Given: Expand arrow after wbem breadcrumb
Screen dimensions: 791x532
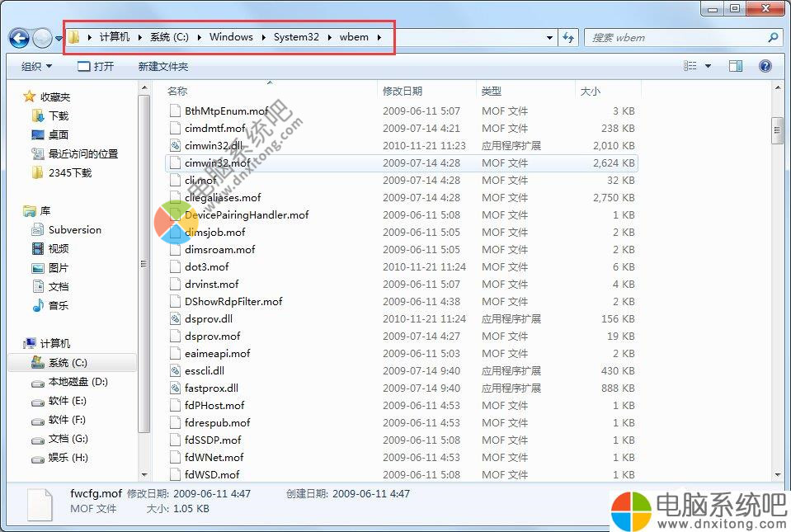Looking at the screenshot, I should coord(379,37).
